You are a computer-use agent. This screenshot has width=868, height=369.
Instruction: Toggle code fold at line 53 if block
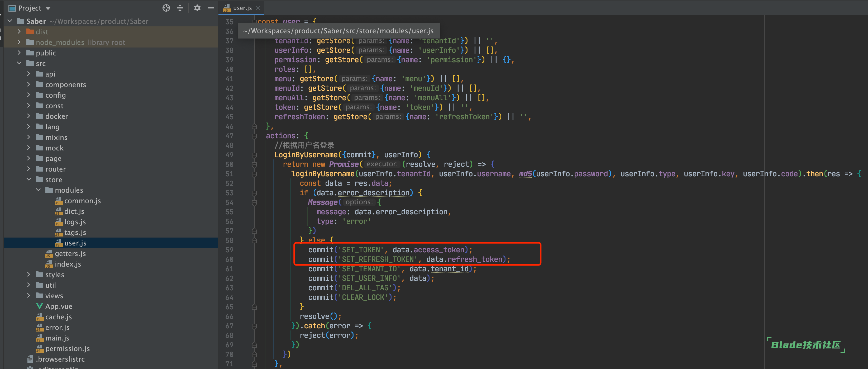254,193
